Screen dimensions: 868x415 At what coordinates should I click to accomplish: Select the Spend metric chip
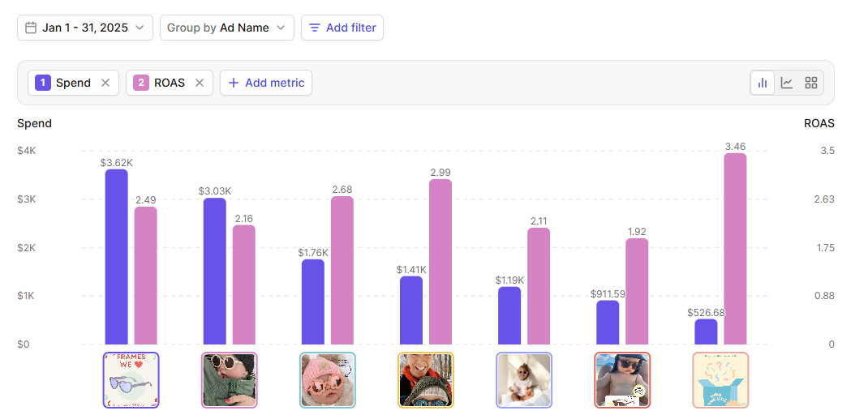pyautogui.click(x=73, y=83)
